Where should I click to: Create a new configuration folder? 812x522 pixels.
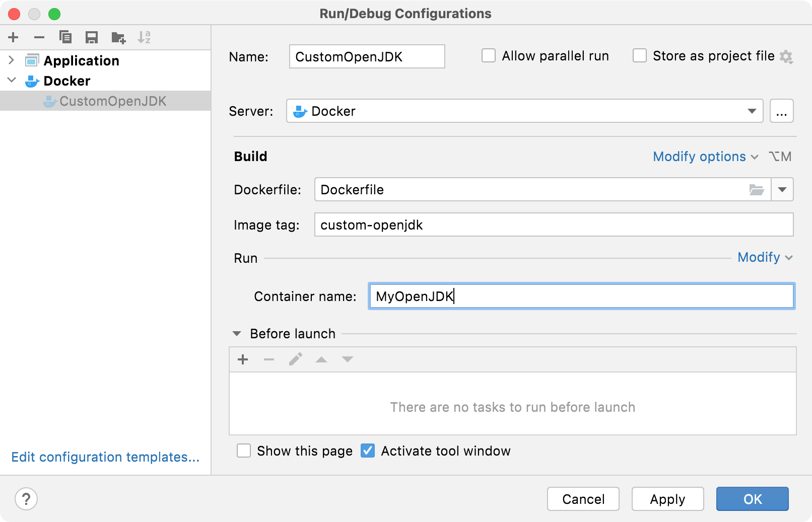[x=118, y=37]
